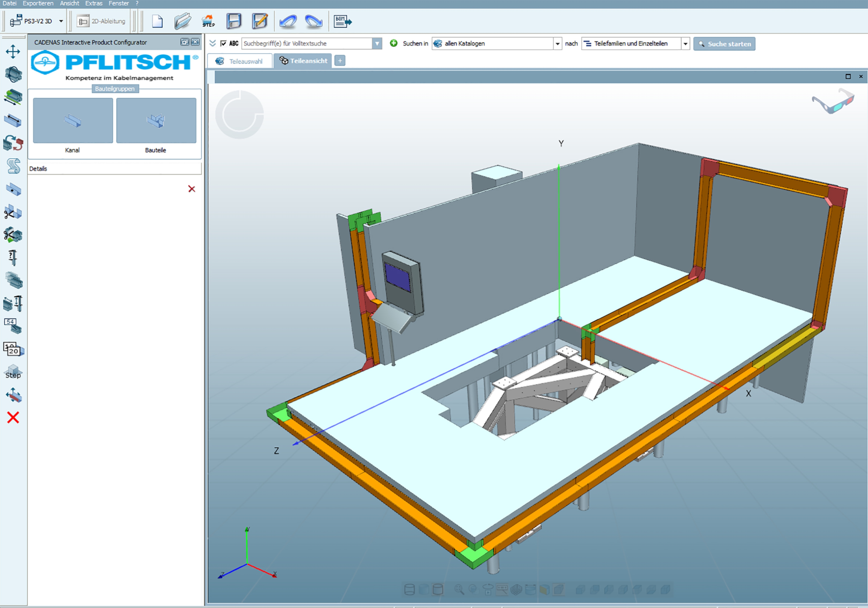868x608 pixels.
Task: Open the Exportieren menu
Action: coord(38,3)
